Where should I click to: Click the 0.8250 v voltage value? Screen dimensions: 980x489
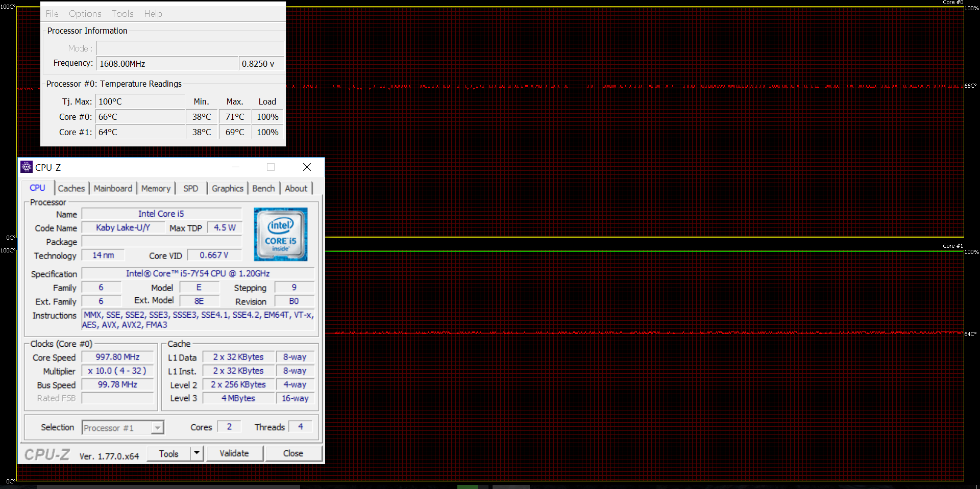[261, 64]
